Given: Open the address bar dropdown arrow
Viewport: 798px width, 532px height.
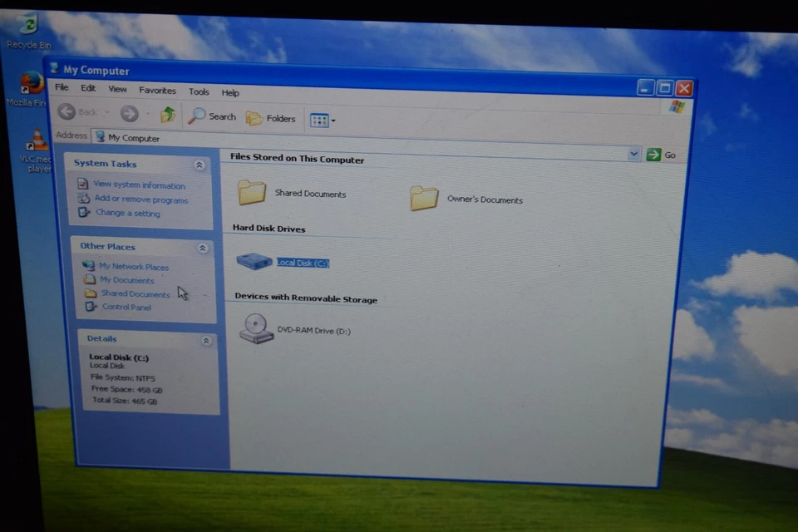Looking at the screenshot, I should point(634,154).
